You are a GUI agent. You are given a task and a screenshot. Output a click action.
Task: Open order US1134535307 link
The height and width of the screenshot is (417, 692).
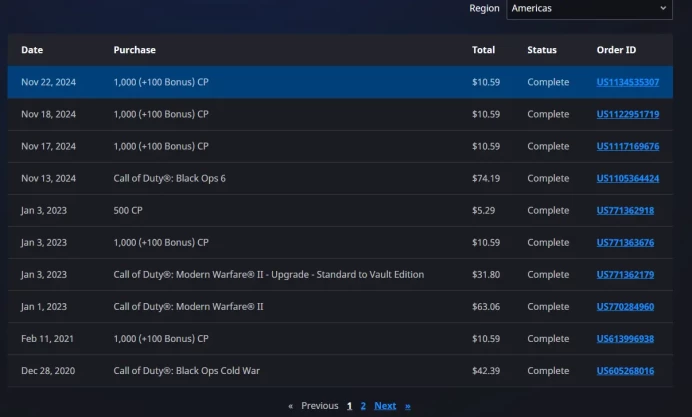(x=628, y=82)
